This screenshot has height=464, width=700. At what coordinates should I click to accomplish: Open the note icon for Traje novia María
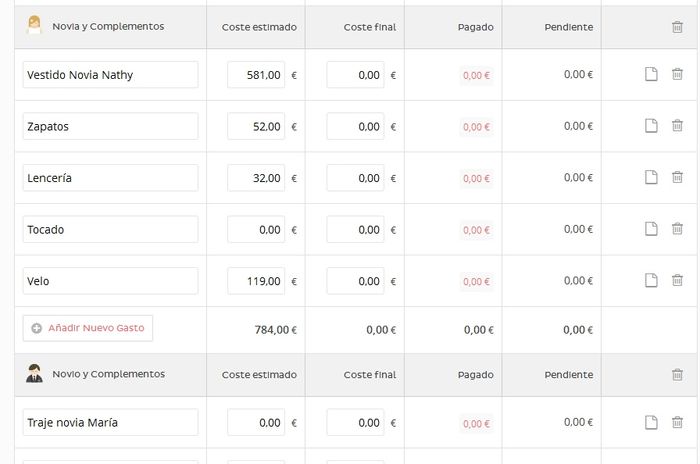(x=651, y=422)
